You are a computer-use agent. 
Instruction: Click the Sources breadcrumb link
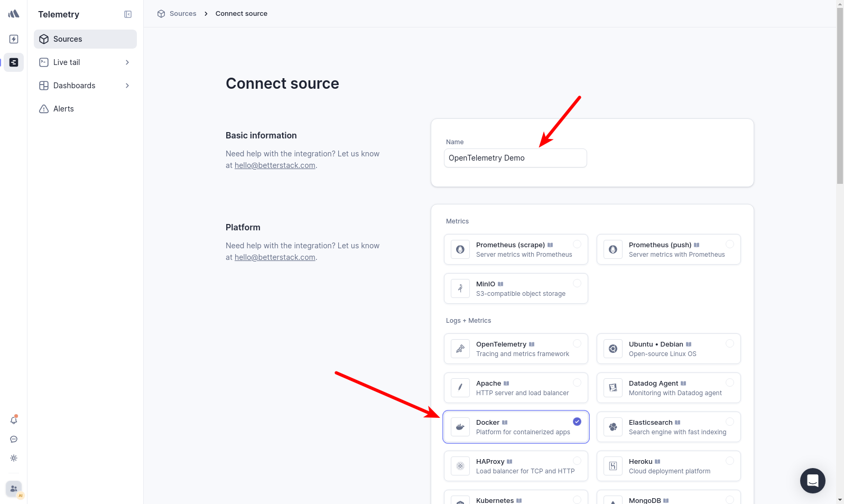coord(182,14)
